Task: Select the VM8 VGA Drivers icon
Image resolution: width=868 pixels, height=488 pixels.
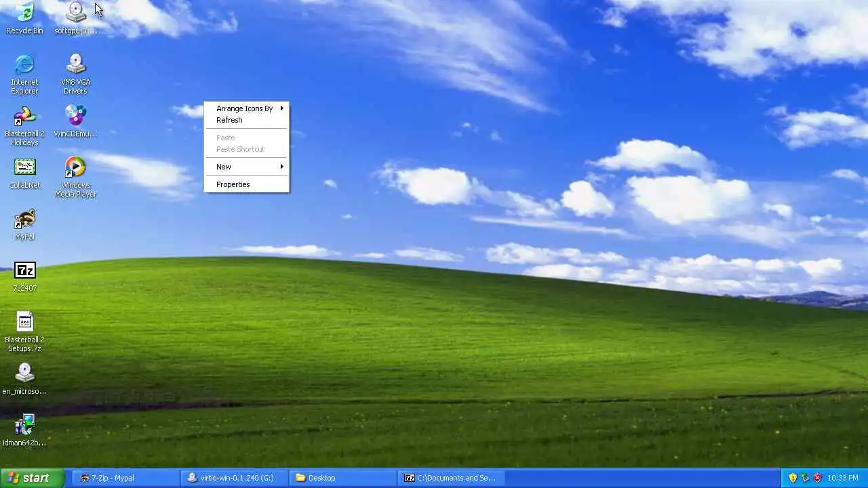Action: (75, 74)
